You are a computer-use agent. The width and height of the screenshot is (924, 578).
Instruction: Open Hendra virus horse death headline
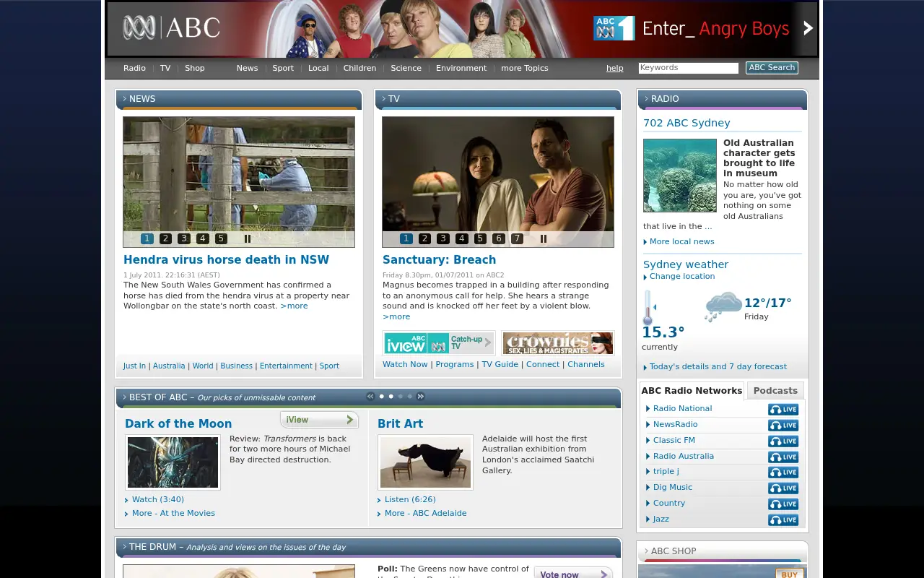226,260
